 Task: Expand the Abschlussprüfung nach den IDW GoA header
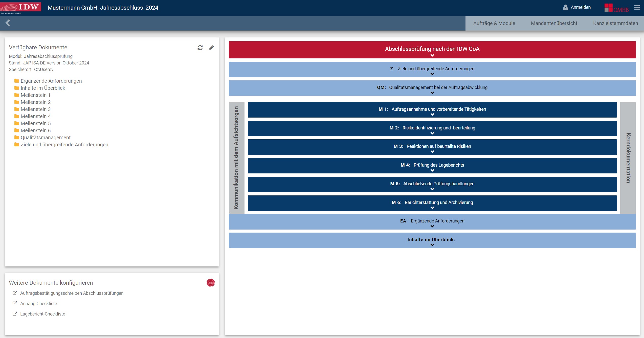click(432, 50)
